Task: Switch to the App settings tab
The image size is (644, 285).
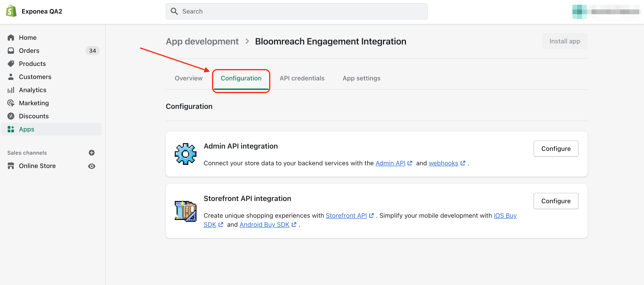Action: point(361,78)
